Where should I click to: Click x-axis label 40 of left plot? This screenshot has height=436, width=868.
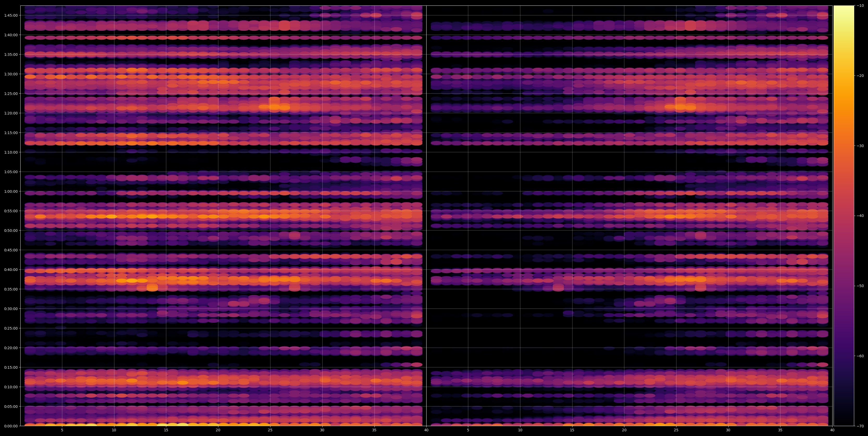tap(426, 430)
